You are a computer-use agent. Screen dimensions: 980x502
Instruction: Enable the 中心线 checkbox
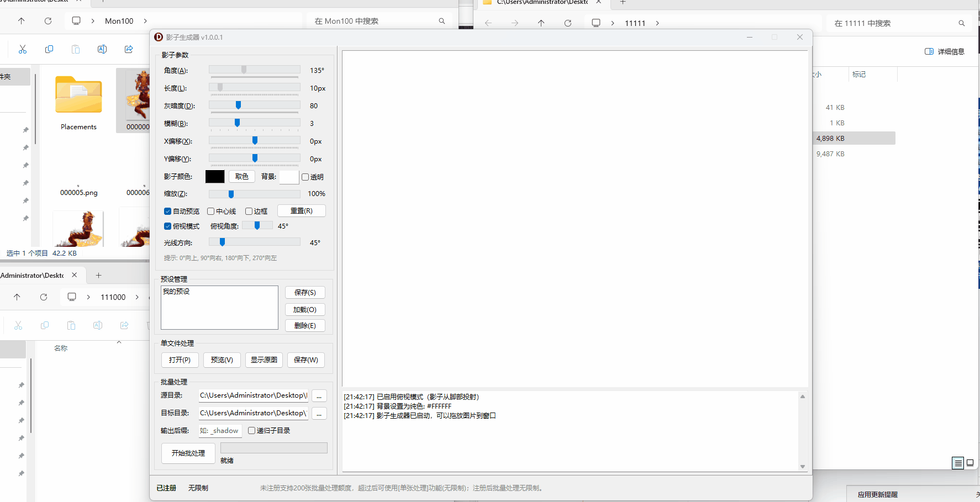point(210,211)
